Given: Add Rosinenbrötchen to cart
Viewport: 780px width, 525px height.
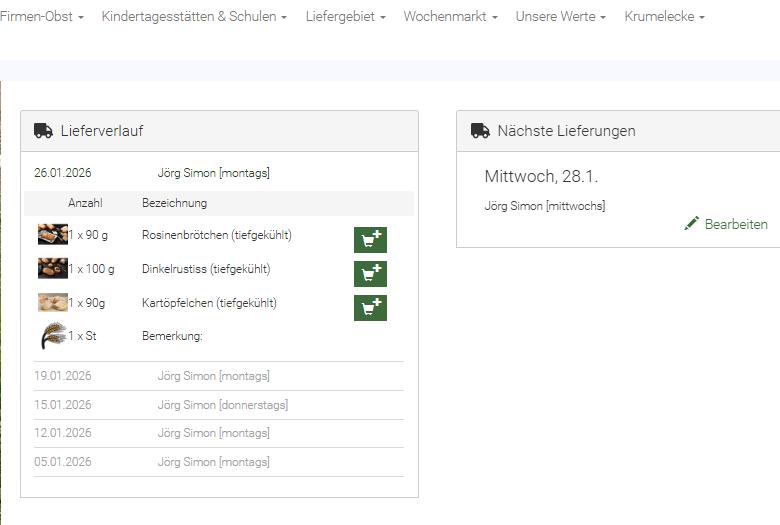Looking at the screenshot, I should [370, 240].
